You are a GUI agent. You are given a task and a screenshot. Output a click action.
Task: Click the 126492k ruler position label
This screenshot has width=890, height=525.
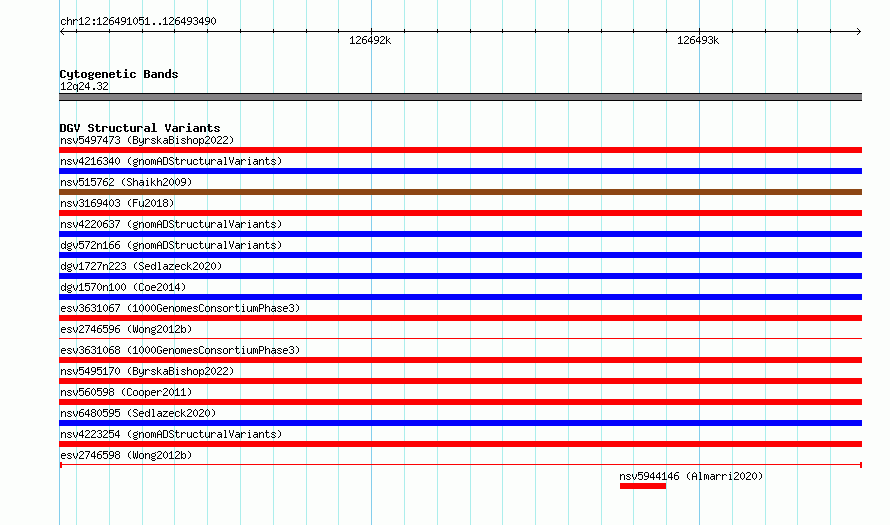370,40
